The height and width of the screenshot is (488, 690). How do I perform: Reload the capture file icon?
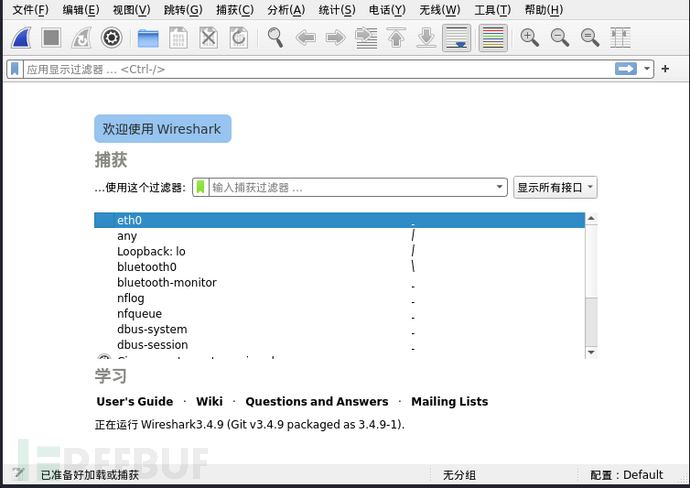coord(239,38)
